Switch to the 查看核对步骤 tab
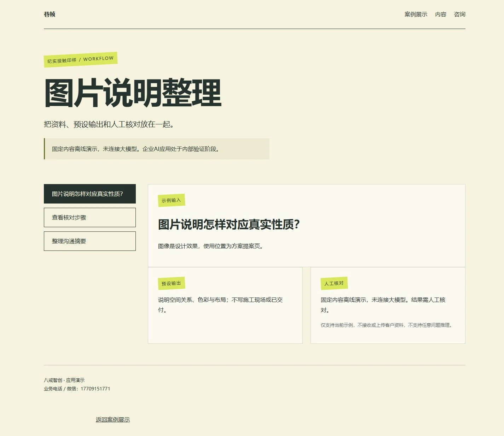Screen dimensions: 504x436 tap(90, 217)
